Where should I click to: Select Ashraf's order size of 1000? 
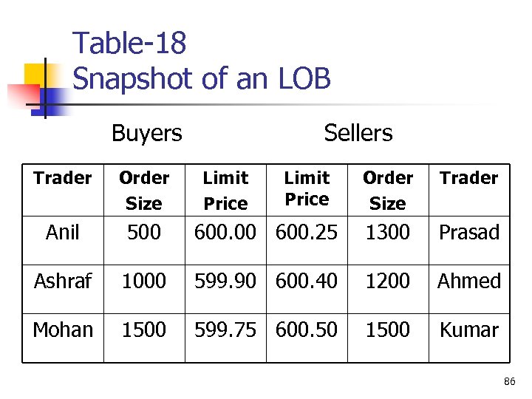[144, 281]
